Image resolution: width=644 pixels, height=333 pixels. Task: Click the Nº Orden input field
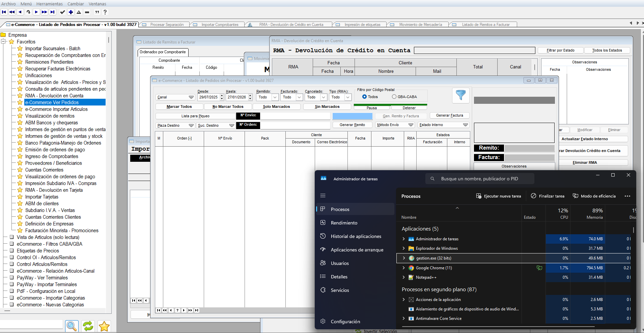295,125
